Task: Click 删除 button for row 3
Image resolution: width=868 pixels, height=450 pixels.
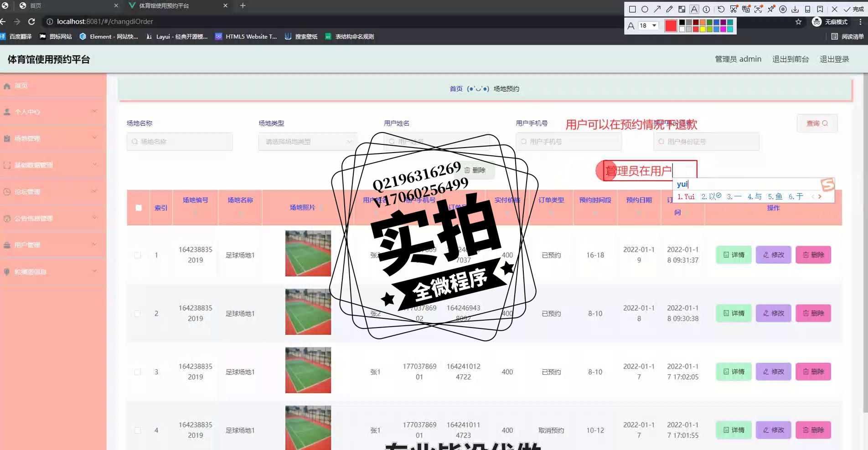Action: [813, 371]
